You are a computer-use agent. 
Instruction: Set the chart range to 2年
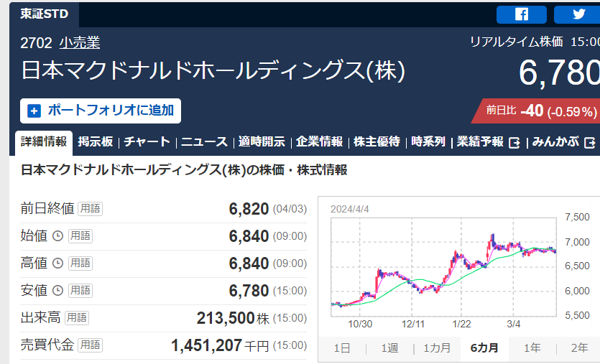tap(579, 348)
